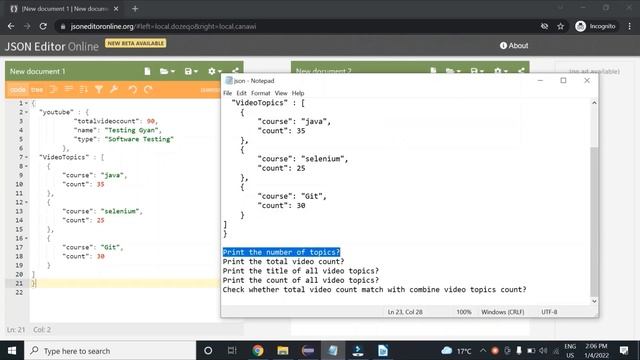The width and height of the screenshot is (640, 360).
Task: Collapse the java course object on line 8
Action: tap(27, 166)
